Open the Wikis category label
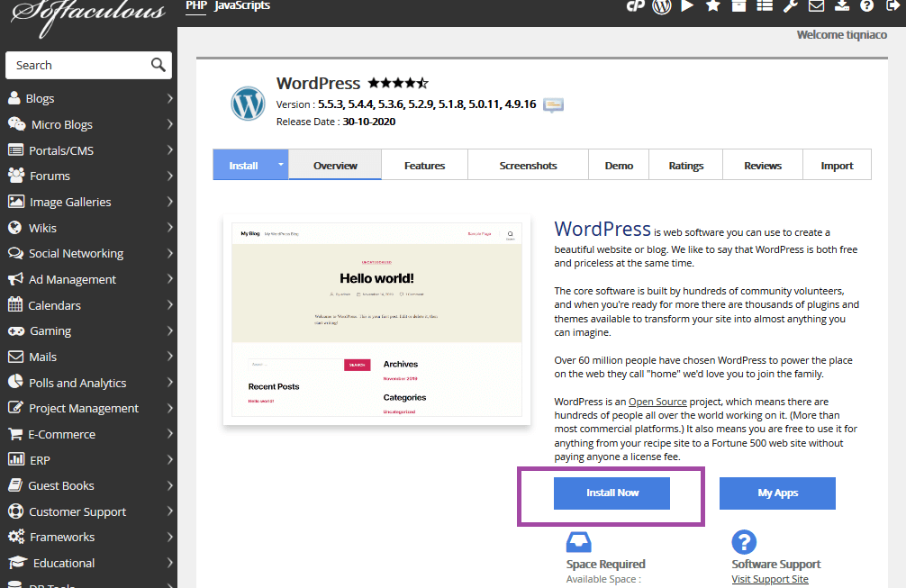The width and height of the screenshot is (906, 588). 42,228
